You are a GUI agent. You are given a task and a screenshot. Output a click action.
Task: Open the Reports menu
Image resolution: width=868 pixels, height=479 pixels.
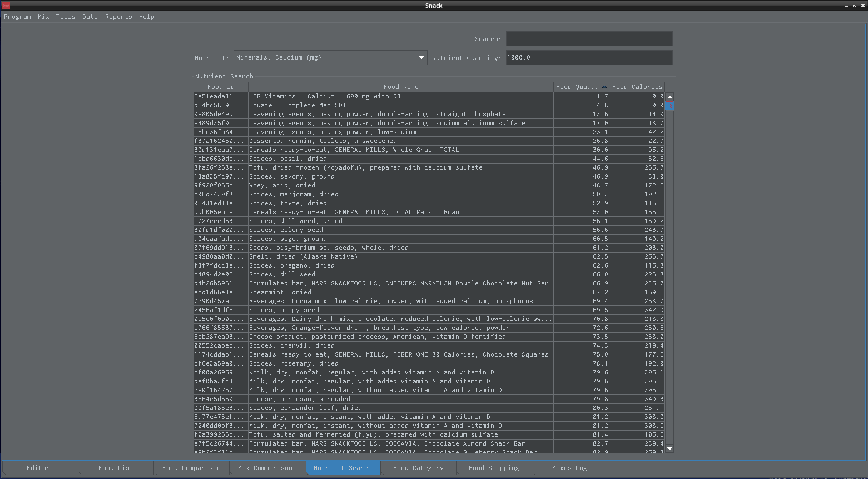pos(118,17)
